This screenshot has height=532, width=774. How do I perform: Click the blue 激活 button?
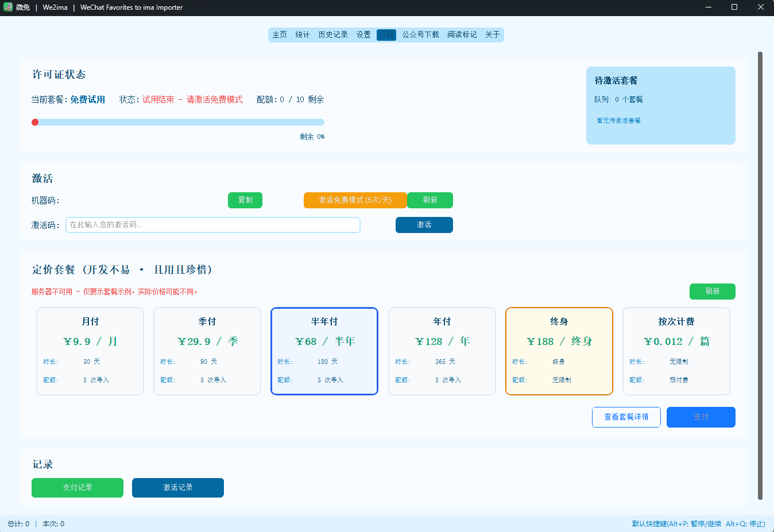click(x=424, y=225)
